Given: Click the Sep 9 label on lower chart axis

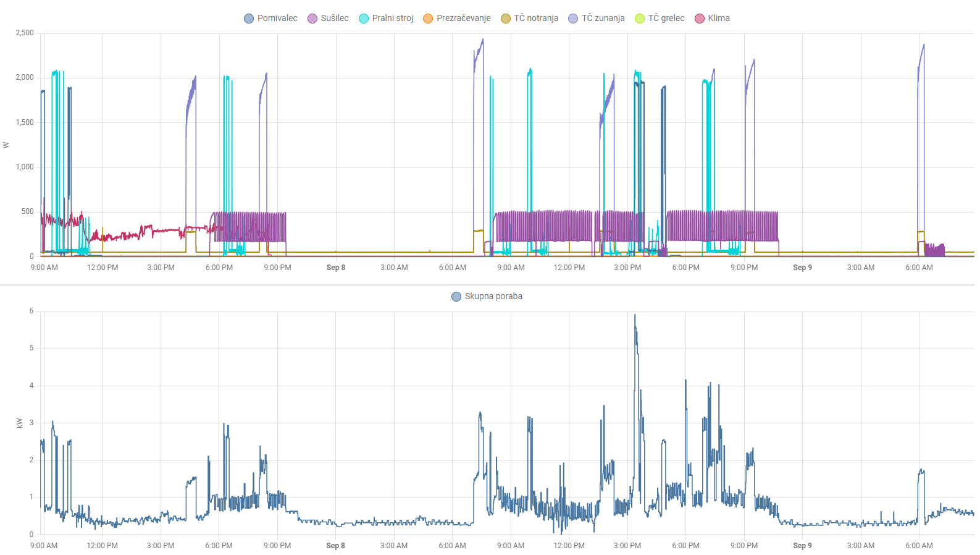Looking at the screenshot, I should [803, 546].
